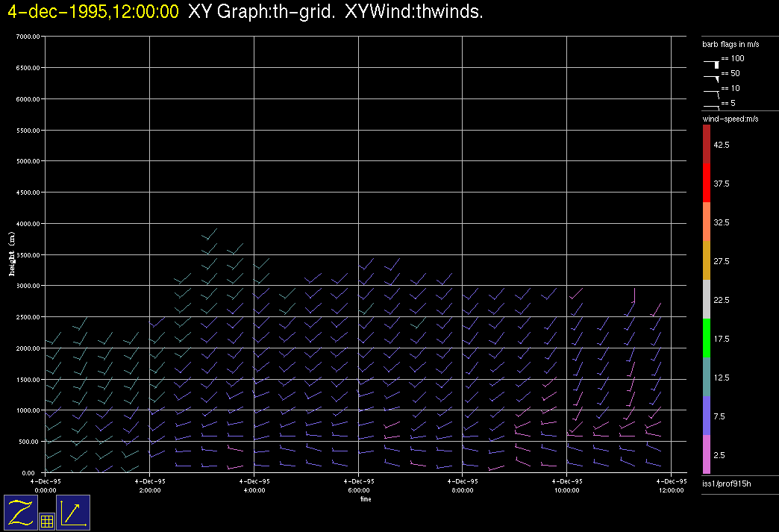
Task: Click the Zebra Z logo icon
Action: 22,513
